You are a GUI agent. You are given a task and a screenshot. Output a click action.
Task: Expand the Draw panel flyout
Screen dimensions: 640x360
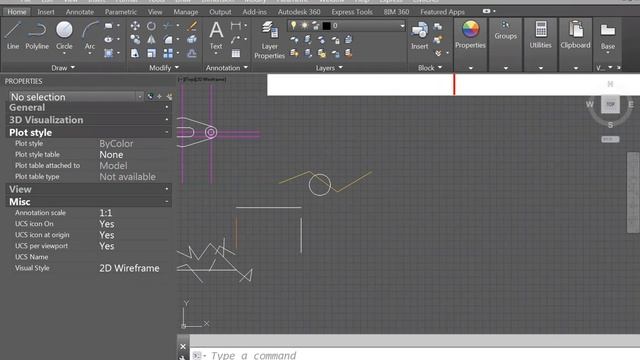63,68
